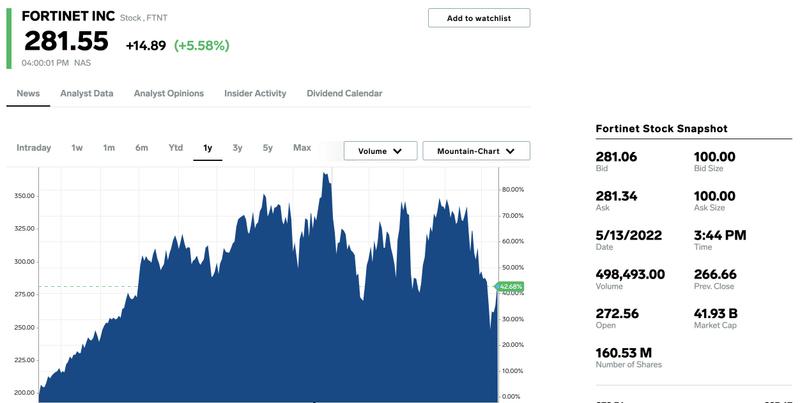Click the 5/13/2022 Date value
This screenshot has width=800, height=403.
pos(629,235)
